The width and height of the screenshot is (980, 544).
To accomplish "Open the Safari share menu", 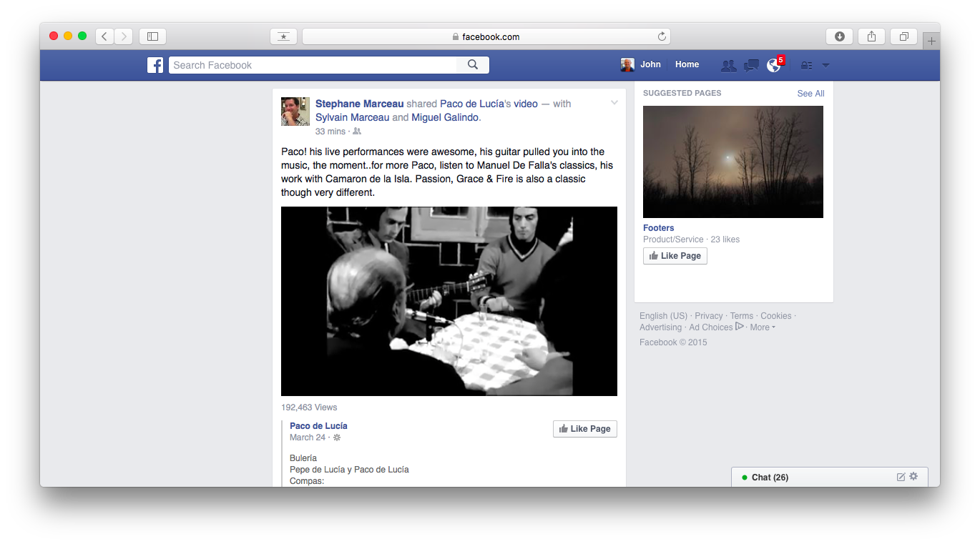I will [x=871, y=36].
